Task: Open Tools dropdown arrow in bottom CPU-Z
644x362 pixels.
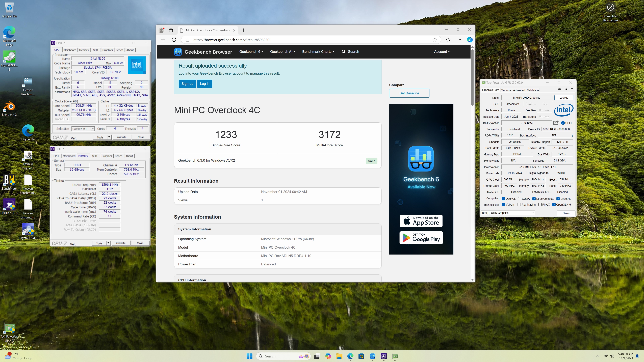Action: coord(108,243)
